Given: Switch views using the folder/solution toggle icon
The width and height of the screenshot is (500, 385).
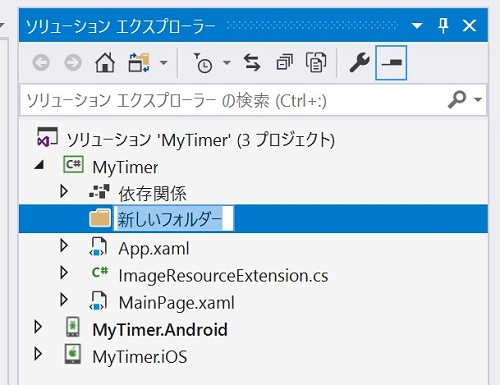Looking at the screenshot, I should pos(139,62).
